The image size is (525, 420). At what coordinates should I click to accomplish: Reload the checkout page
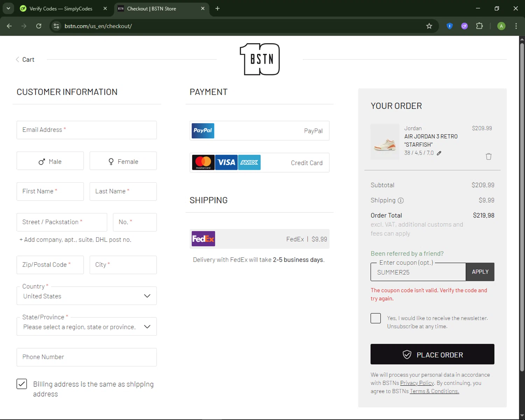coord(39,26)
